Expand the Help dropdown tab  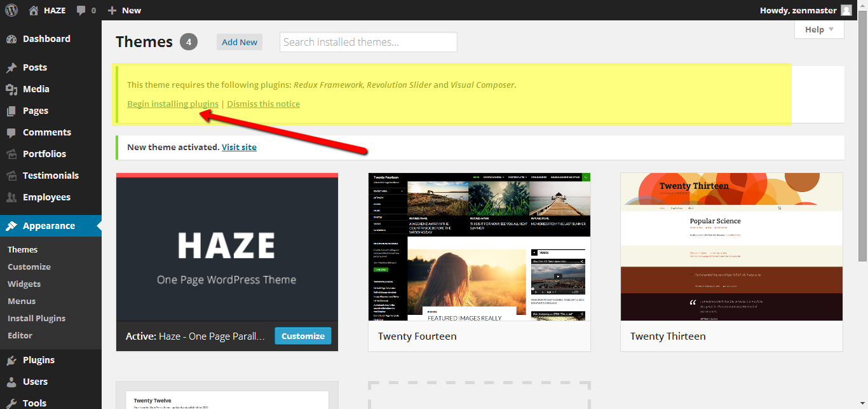[x=818, y=29]
